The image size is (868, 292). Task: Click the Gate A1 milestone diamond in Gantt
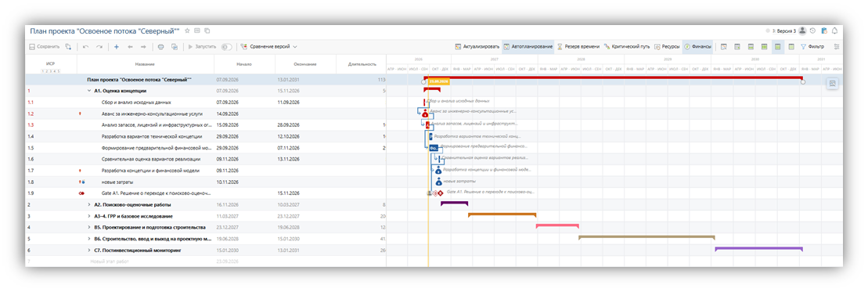tap(441, 193)
